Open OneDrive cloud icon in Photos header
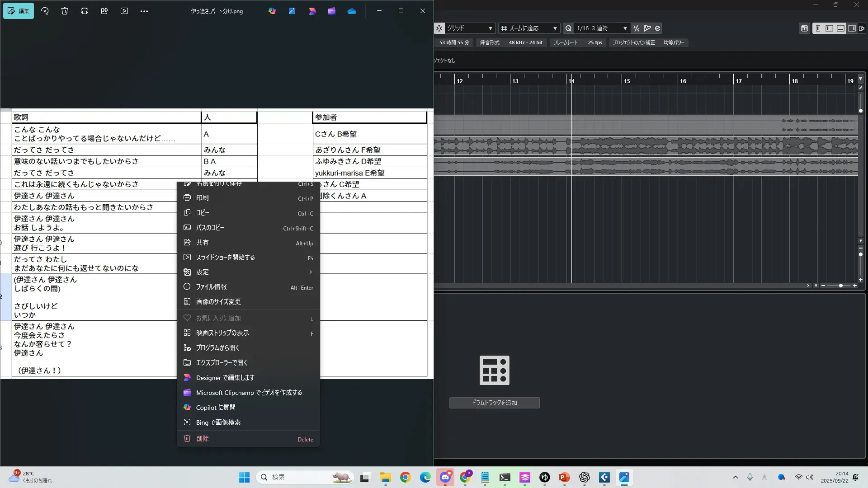Image resolution: width=868 pixels, height=488 pixels. (352, 11)
